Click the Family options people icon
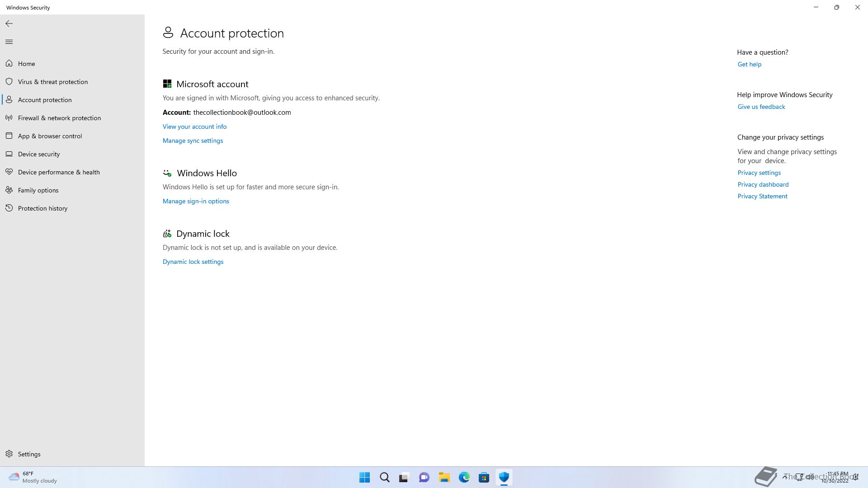This screenshot has width=868, height=488. 9,190
